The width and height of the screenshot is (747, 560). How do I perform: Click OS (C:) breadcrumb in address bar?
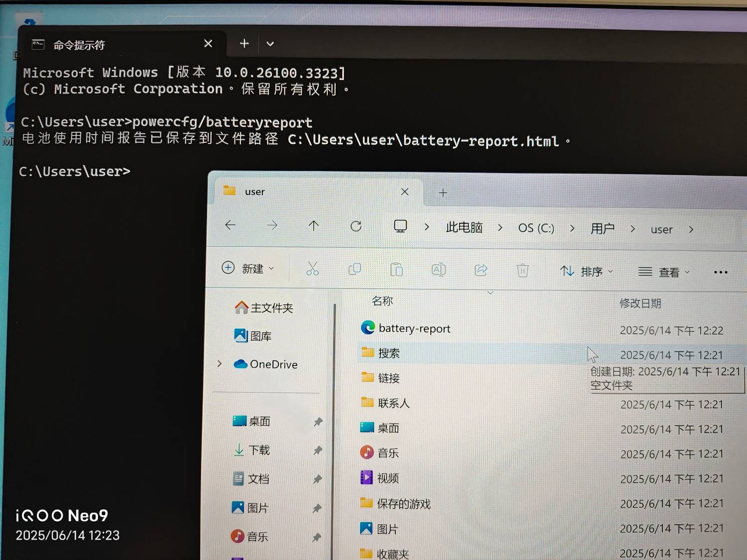point(536,228)
